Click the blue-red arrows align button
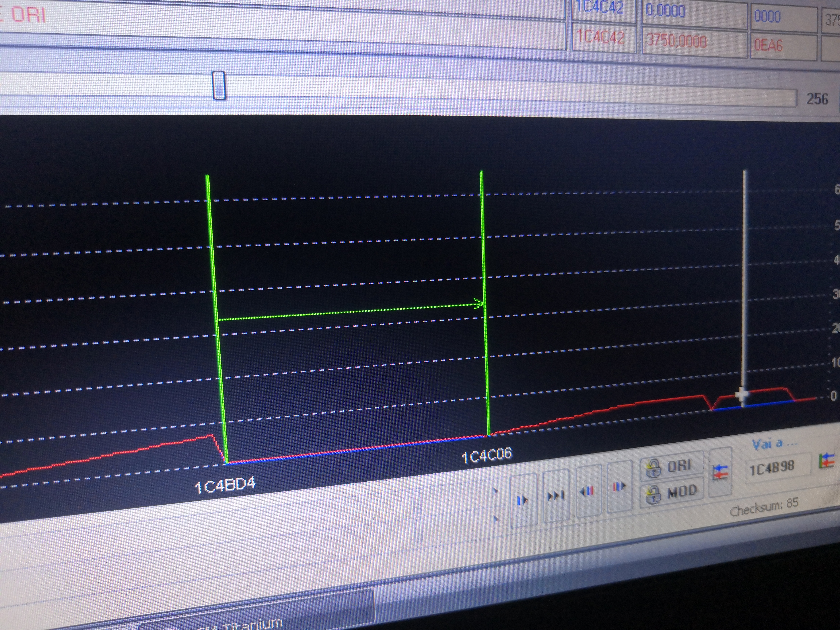840x630 pixels. tap(720, 472)
